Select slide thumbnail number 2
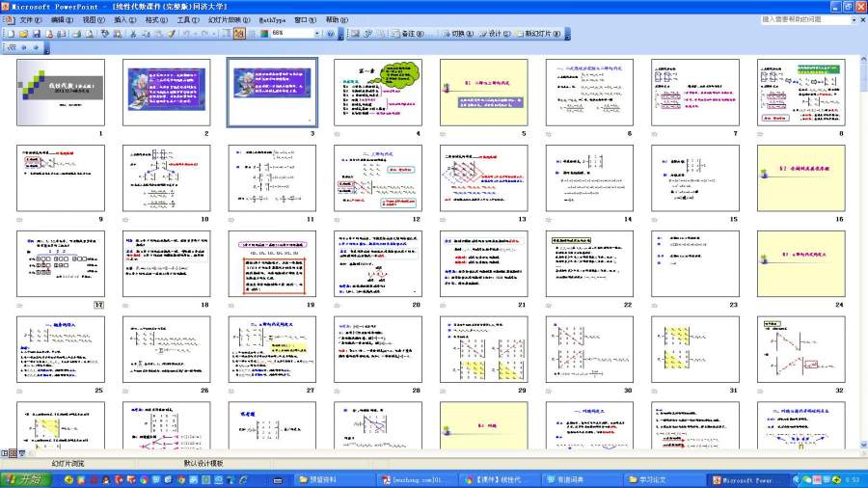 coord(166,93)
